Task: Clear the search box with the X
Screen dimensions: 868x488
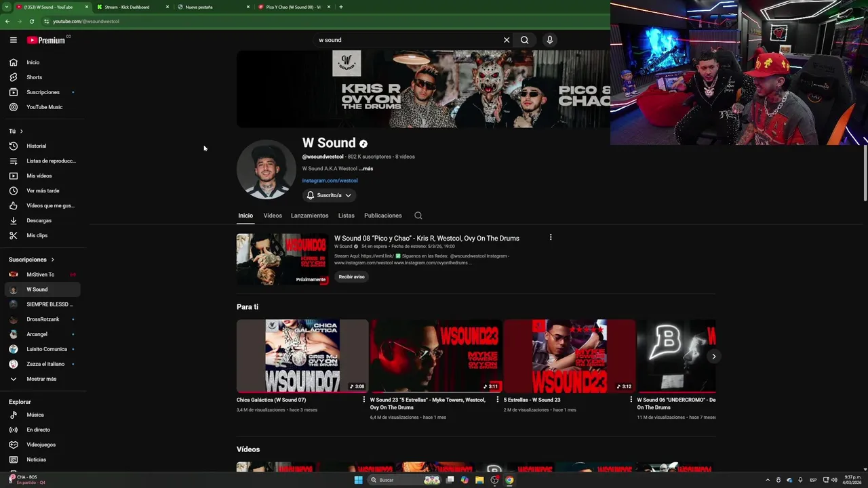Action: 507,40
